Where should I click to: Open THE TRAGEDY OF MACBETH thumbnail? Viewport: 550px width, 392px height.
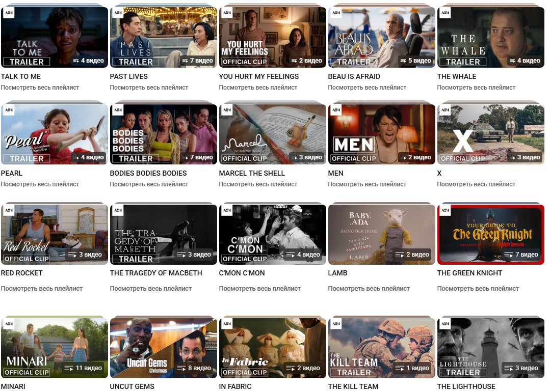[164, 234]
